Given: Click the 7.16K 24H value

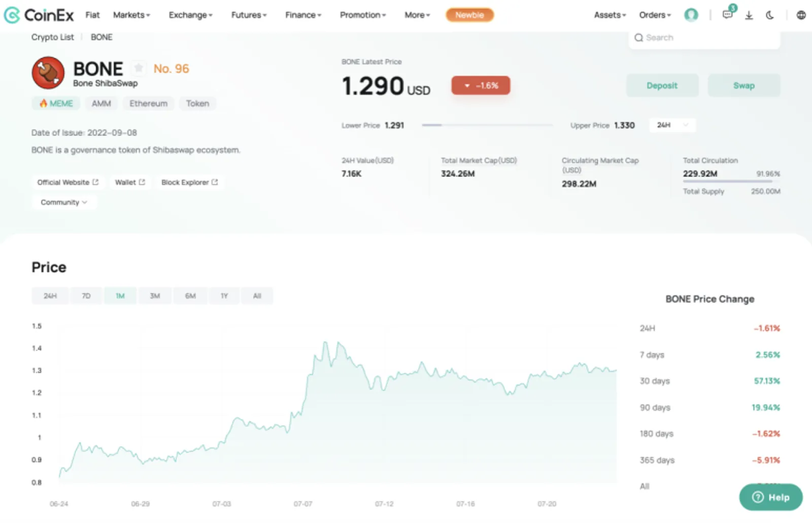Looking at the screenshot, I should [352, 173].
